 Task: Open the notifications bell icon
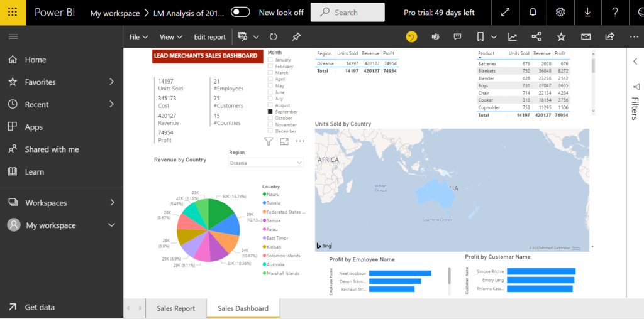(533, 13)
